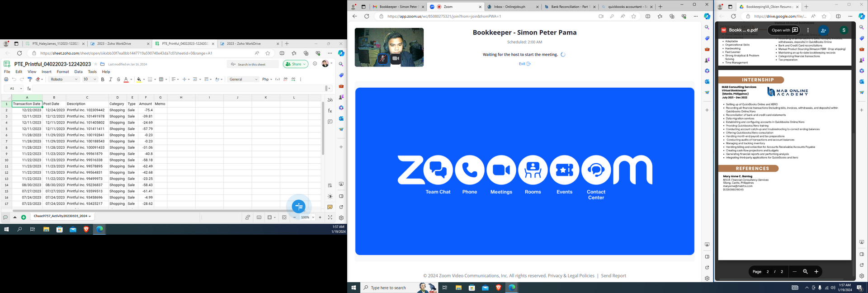
Task: Click the Exit link on Zoom waiting page
Action: click(524, 64)
